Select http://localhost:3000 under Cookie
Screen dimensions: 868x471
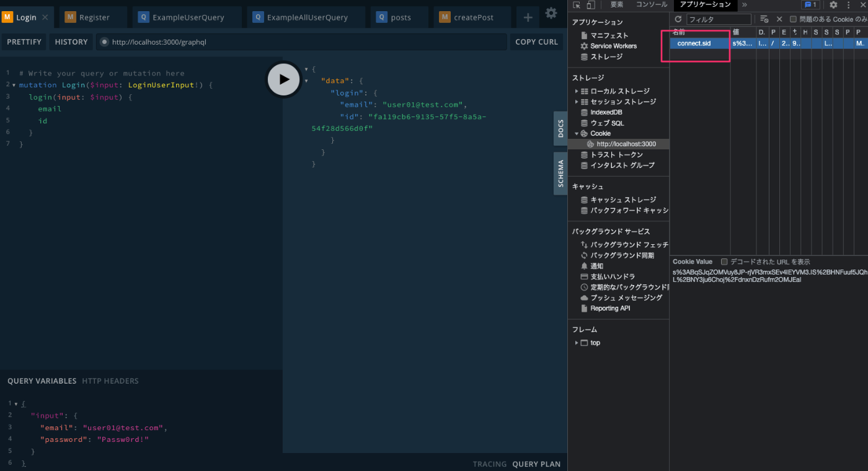click(x=619, y=144)
